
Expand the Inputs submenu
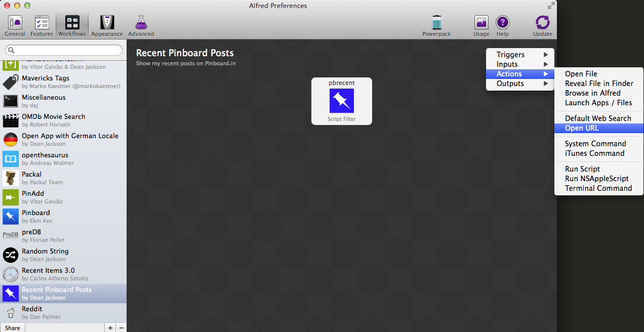point(520,64)
